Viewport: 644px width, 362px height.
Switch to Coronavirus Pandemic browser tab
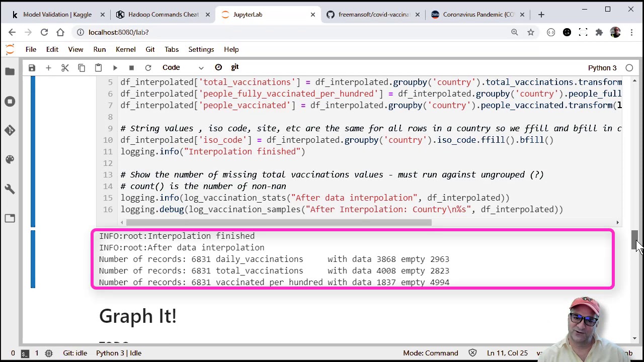(478, 15)
